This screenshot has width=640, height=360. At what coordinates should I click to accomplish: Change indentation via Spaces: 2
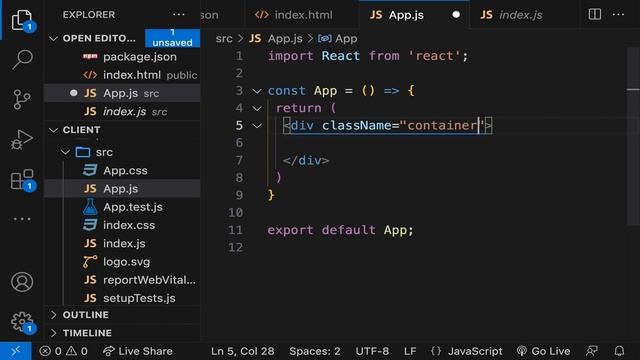[315, 351]
